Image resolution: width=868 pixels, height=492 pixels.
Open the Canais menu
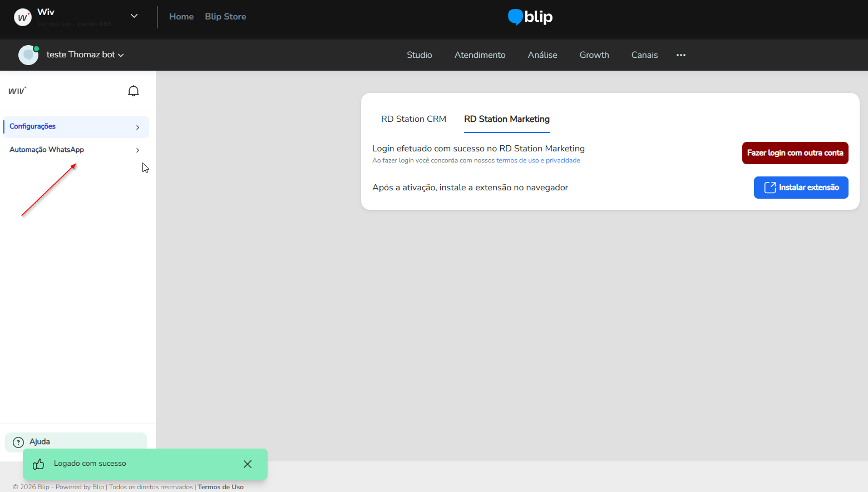pyautogui.click(x=644, y=55)
